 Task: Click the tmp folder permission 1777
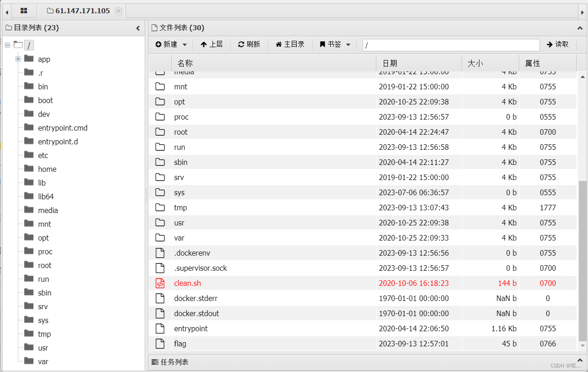548,208
